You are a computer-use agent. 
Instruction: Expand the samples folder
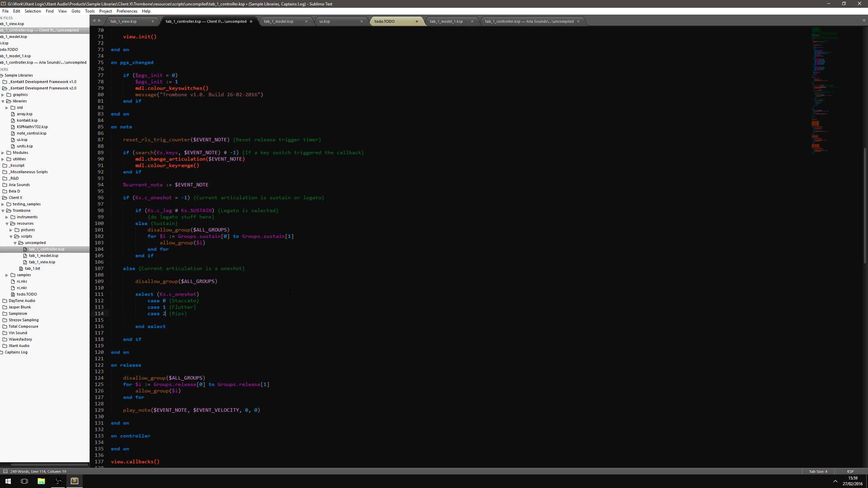coord(7,275)
